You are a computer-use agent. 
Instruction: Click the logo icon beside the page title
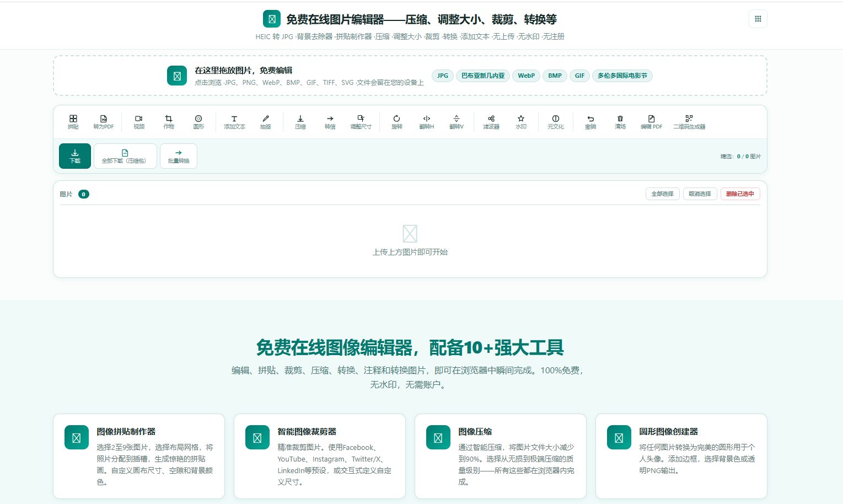pyautogui.click(x=272, y=19)
